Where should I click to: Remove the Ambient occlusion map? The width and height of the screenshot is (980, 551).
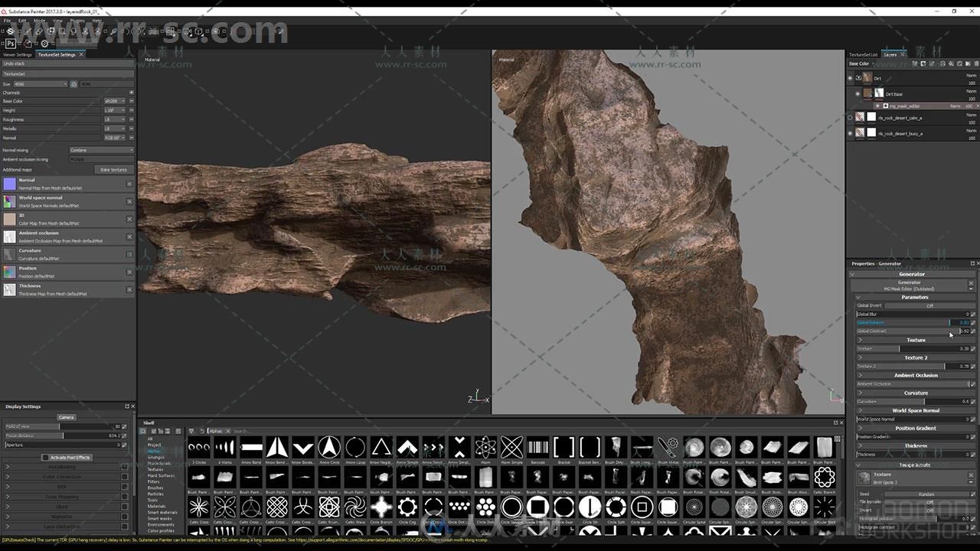point(129,236)
